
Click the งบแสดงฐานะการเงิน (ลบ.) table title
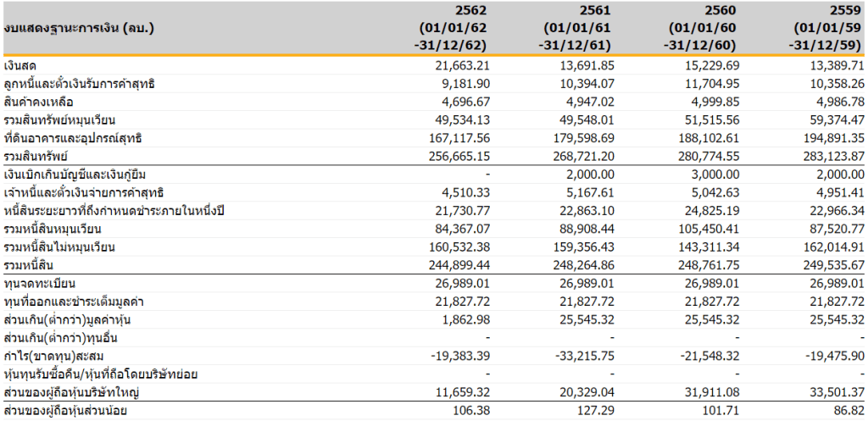pyautogui.click(x=69, y=29)
